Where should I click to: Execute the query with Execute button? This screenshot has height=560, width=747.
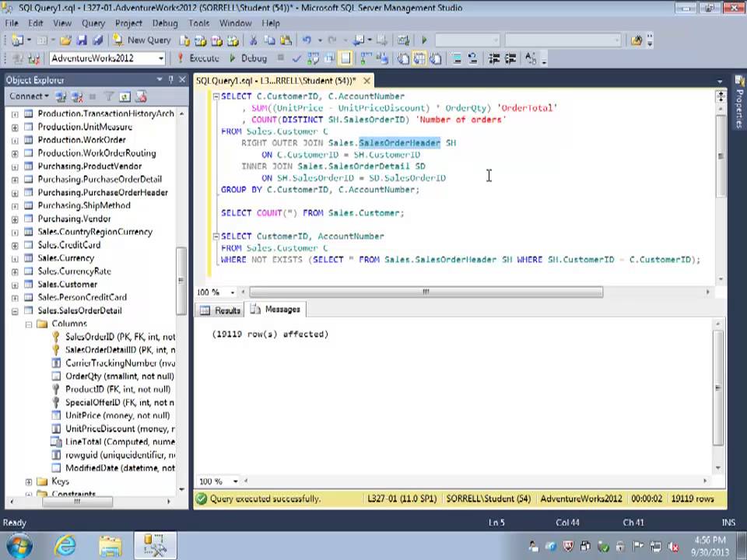point(198,58)
